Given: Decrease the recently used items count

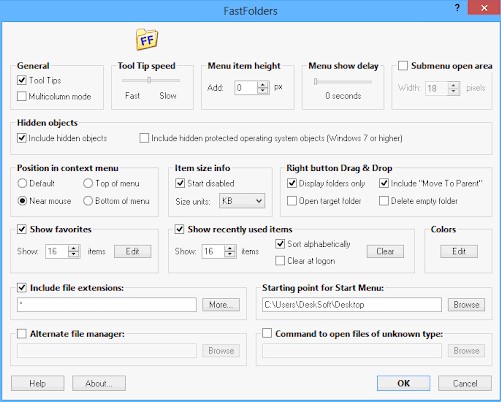Looking at the screenshot, I should (230, 255).
